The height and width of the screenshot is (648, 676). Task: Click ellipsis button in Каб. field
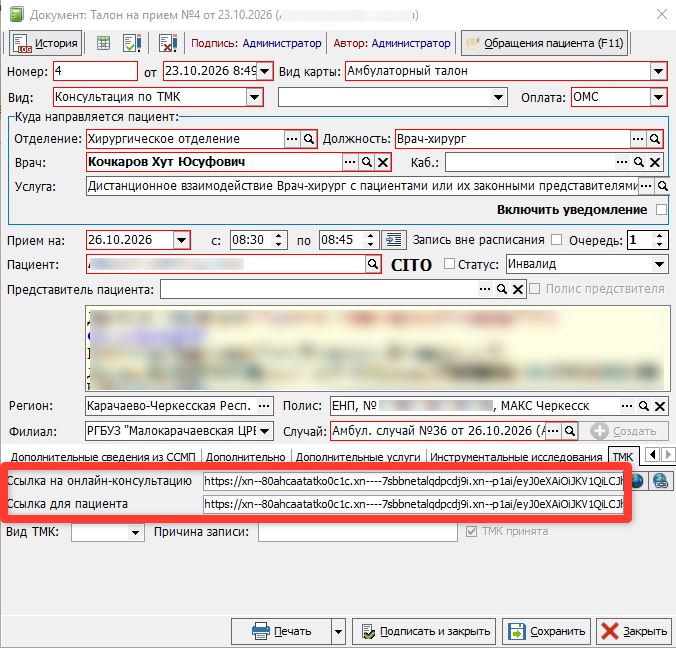point(622,163)
